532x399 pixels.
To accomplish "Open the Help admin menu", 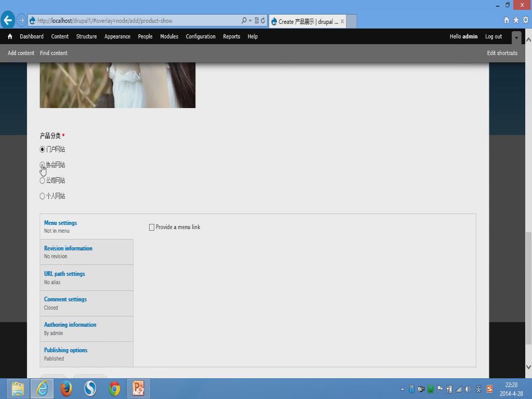I will tap(252, 36).
